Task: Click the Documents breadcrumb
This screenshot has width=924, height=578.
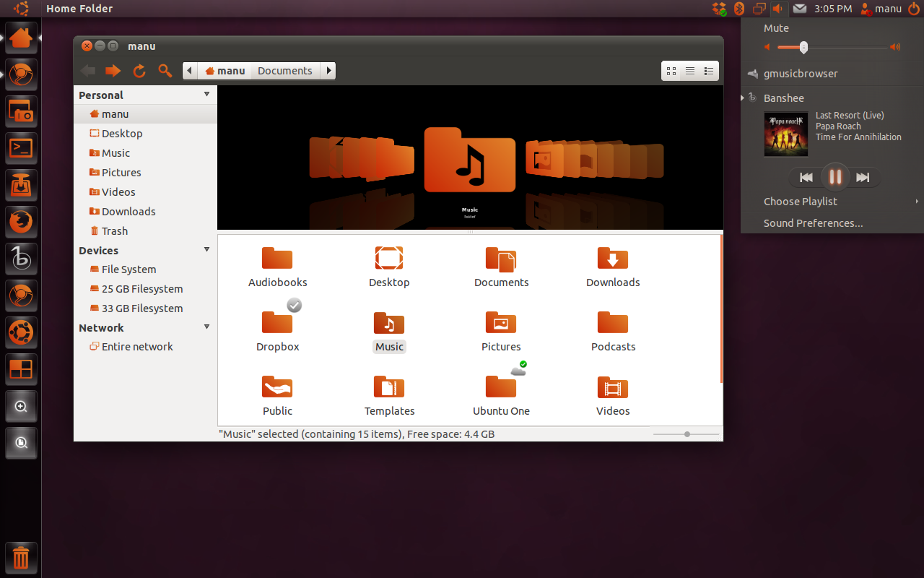Action: pyautogui.click(x=284, y=70)
